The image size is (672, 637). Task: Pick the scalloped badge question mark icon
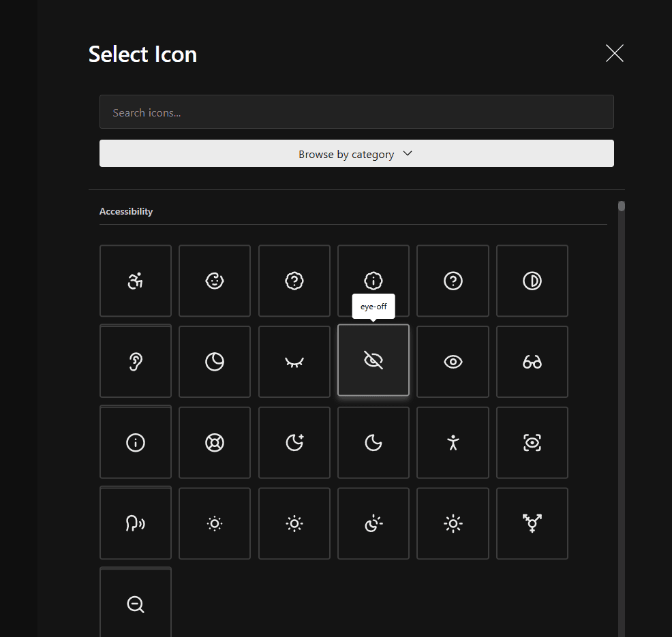click(294, 281)
